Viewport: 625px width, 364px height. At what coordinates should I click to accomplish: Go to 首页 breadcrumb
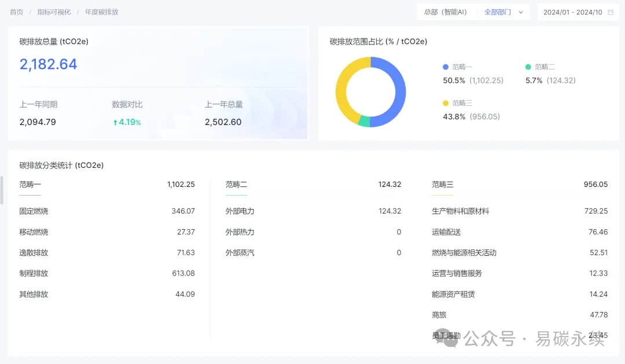click(x=17, y=12)
